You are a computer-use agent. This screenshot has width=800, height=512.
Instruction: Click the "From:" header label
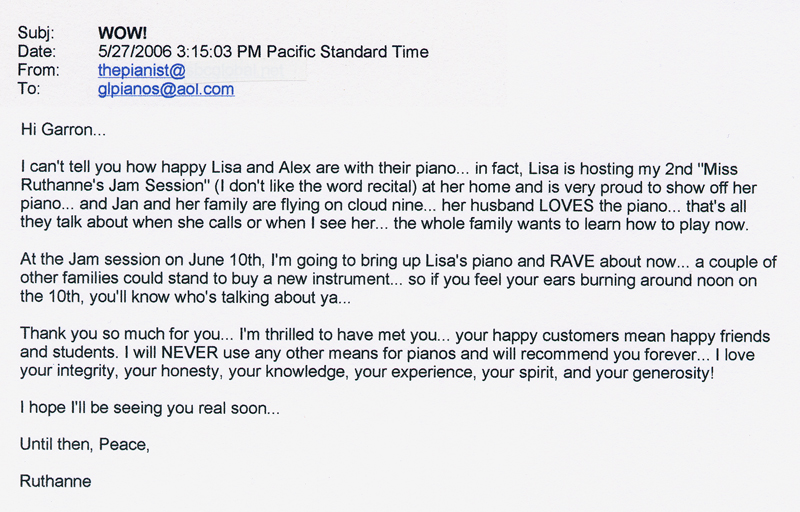click(40, 70)
